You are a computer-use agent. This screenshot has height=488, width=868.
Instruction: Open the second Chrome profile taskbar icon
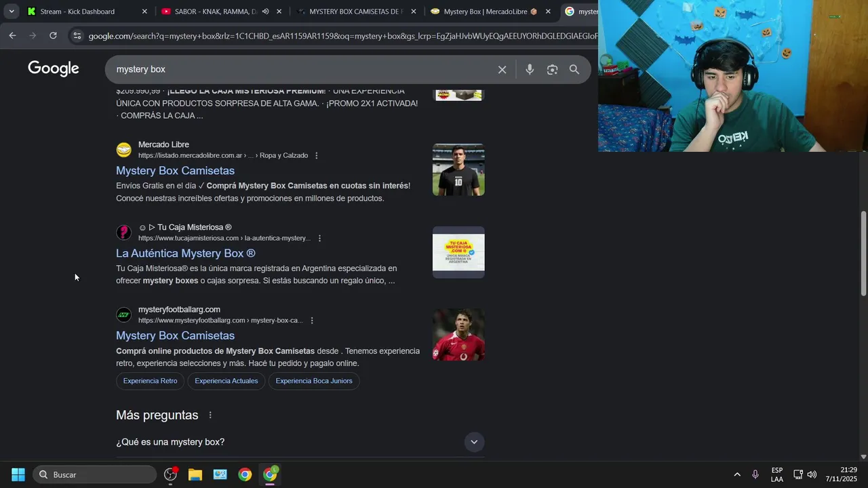pyautogui.click(x=270, y=474)
